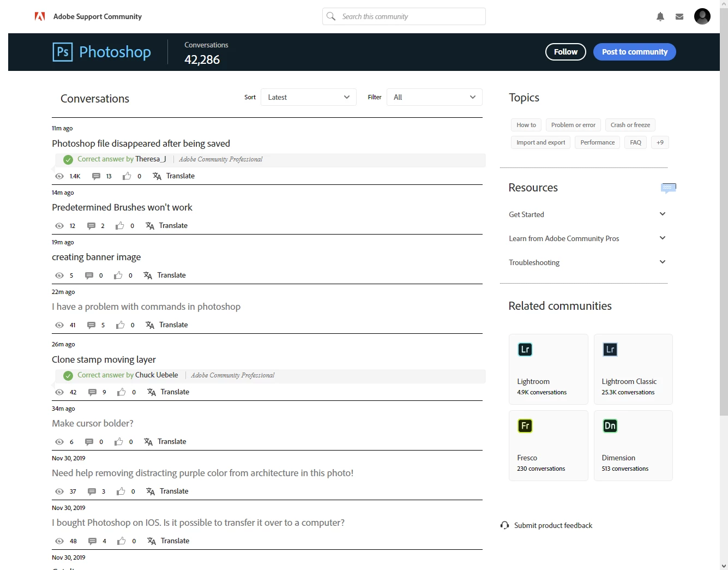
Task: Open 'creating banner image' thread
Action: click(96, 257)
